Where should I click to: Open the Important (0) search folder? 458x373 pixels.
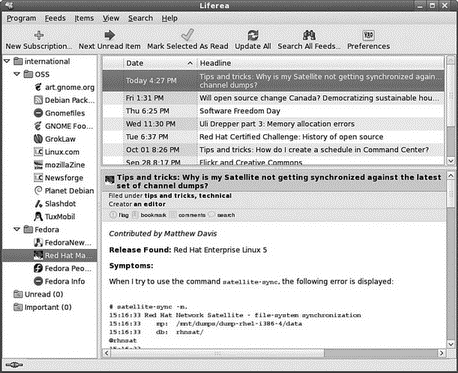point(43,307)
